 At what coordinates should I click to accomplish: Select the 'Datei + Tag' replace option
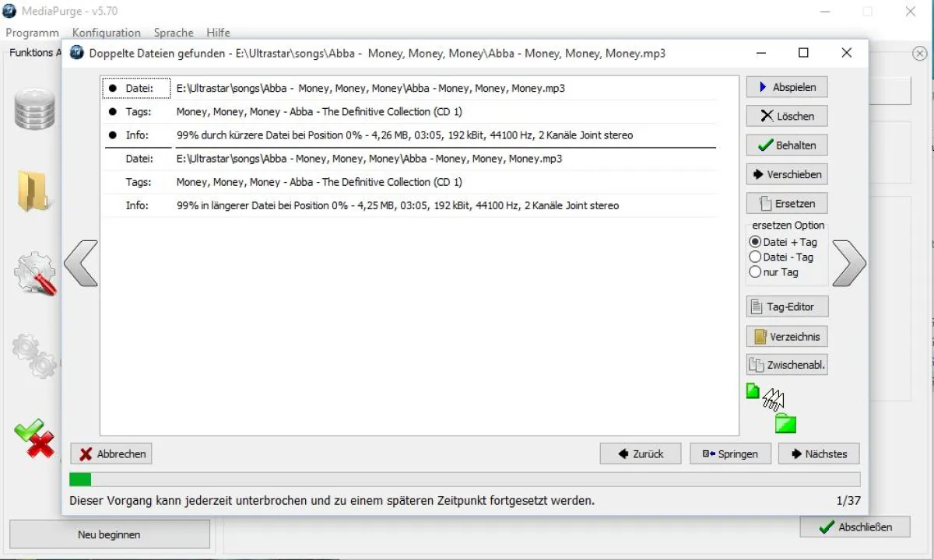(754, 242)
